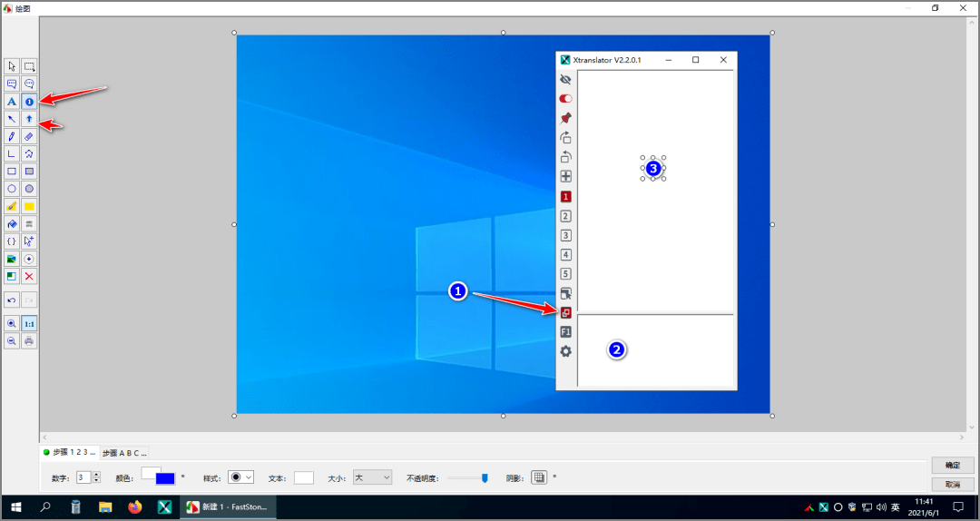Open Firefox from the taskbar
The height and width of the screenshot is (521, 980).
point(135,507)
